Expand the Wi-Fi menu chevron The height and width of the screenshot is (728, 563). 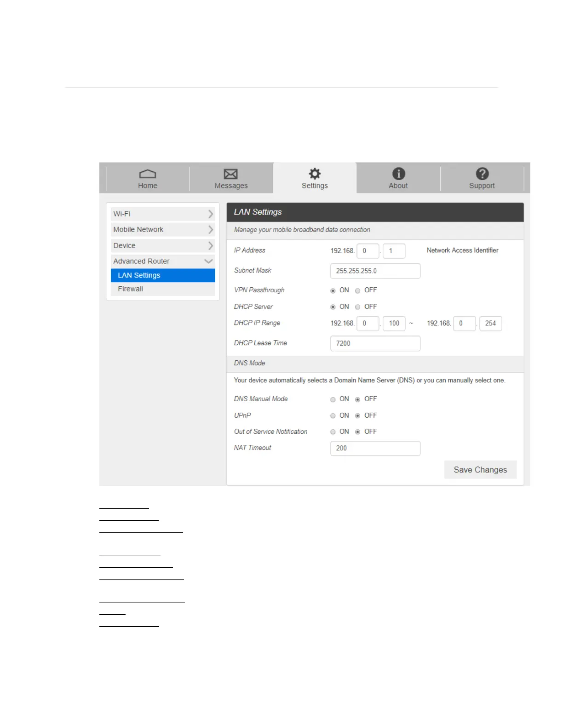tap(210, 214)
